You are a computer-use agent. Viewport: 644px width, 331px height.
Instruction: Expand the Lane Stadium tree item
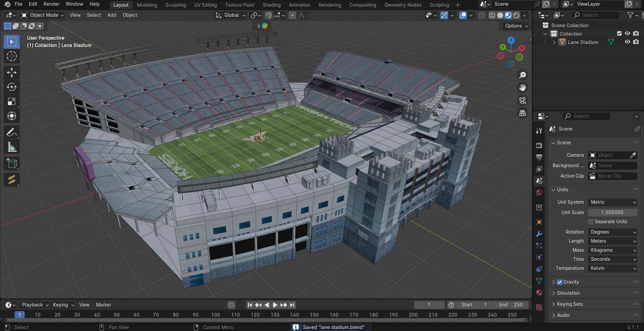point(554,42)
